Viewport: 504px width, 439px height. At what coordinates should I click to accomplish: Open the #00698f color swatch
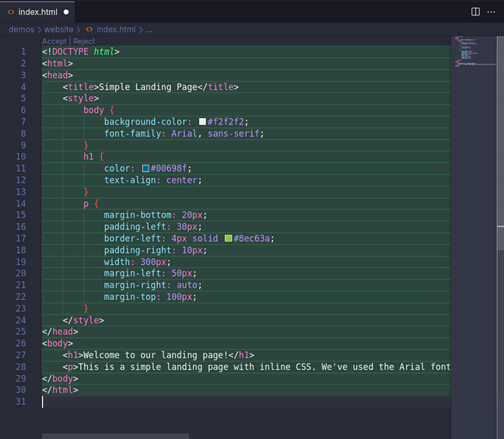pos(145,169)
